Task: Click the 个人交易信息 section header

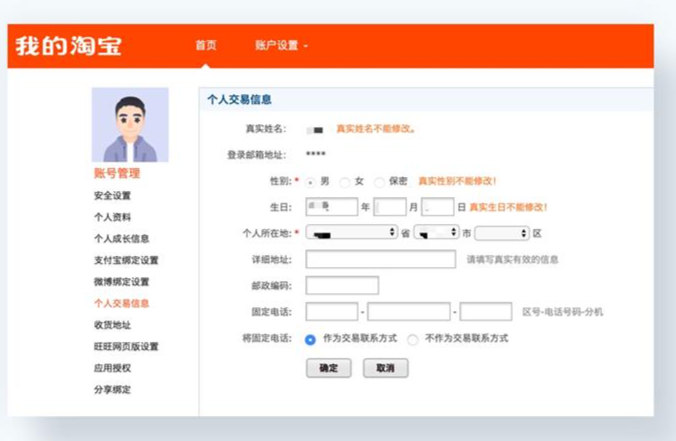Action: point(239,100)
